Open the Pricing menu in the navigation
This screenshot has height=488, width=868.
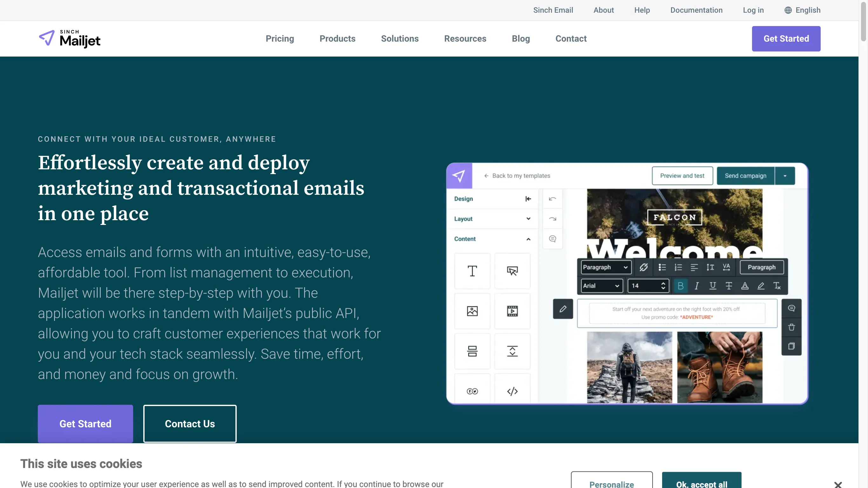[x=280, y=38]
